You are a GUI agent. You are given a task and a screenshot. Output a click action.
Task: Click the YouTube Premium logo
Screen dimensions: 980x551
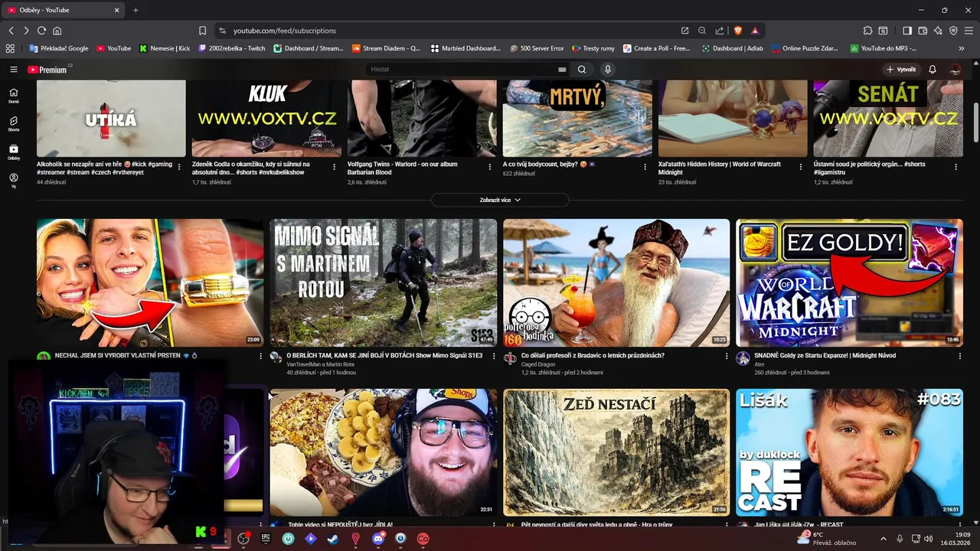tap(47, 70)
